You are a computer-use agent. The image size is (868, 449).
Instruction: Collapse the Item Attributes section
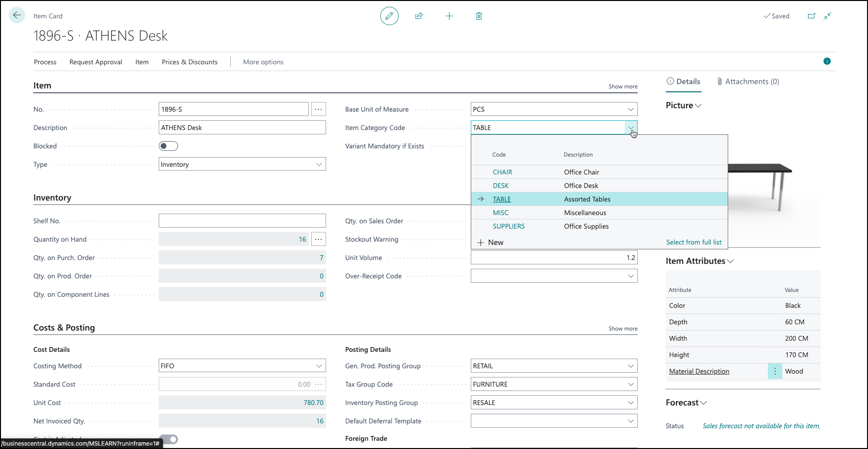(700, 261)
